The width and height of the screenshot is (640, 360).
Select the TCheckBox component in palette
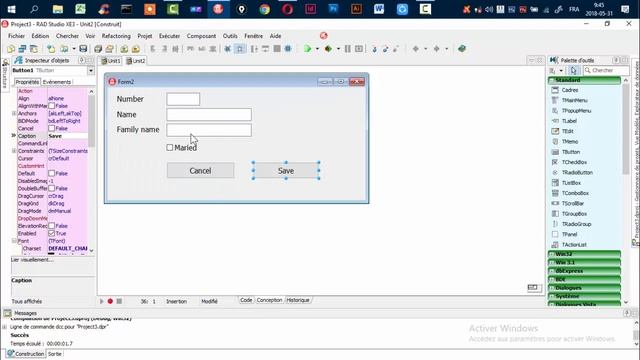(574, 162)
